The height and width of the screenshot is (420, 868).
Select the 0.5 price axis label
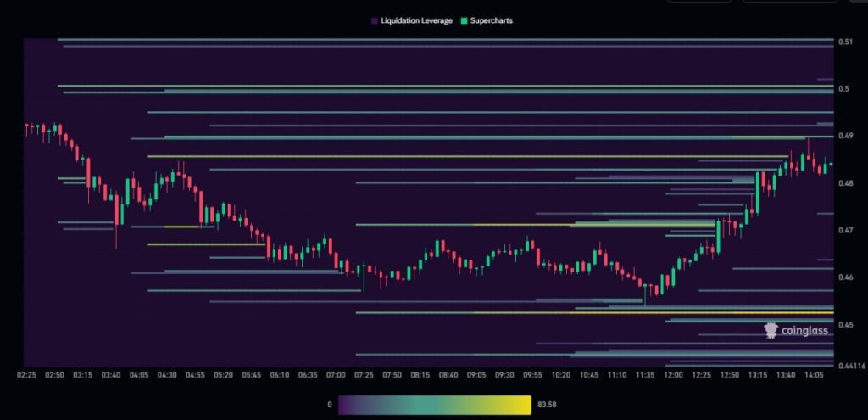pos(843,88)
